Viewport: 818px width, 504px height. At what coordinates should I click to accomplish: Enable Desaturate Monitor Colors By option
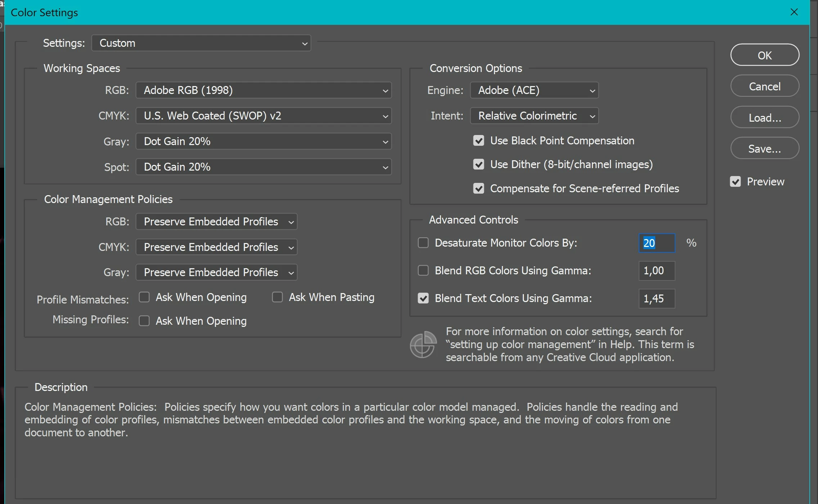(423, 243)
